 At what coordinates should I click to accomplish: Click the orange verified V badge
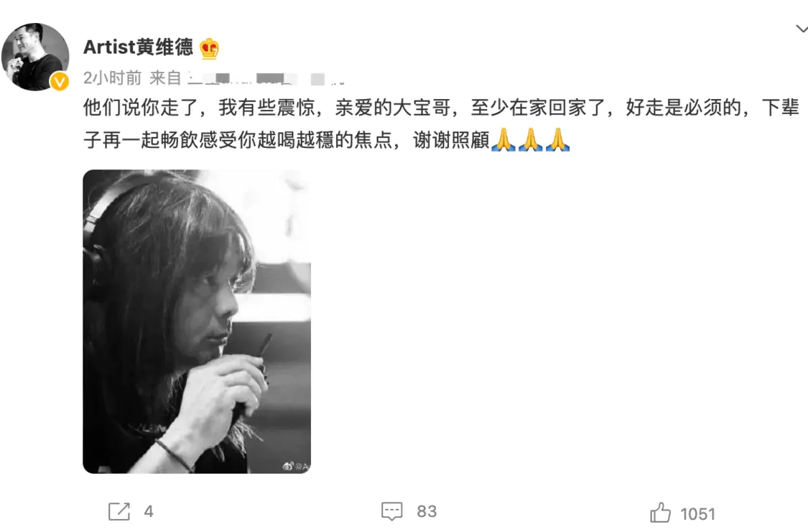[60, 81]
